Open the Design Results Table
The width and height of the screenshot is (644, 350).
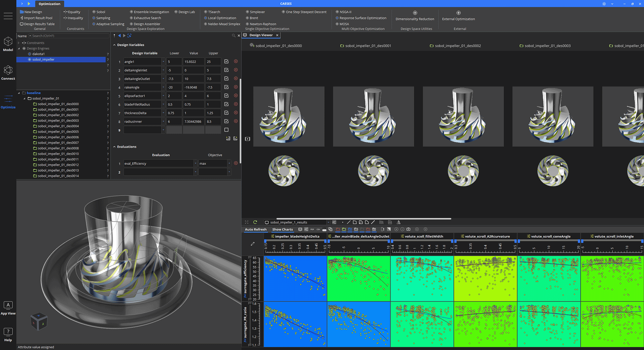click(x=37, y=24)
